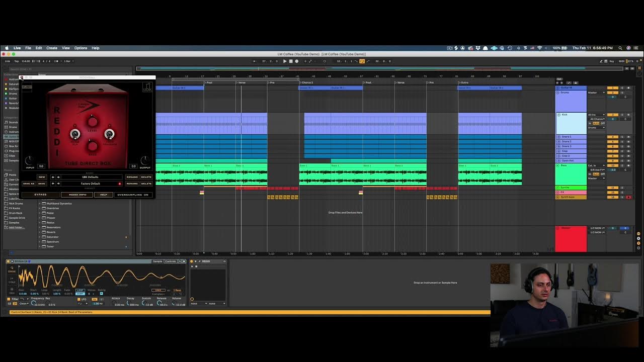Viewport: 644px width, 362px height.
Task: Click the Level knob on REDDI plugin
Action: [93, 122]
